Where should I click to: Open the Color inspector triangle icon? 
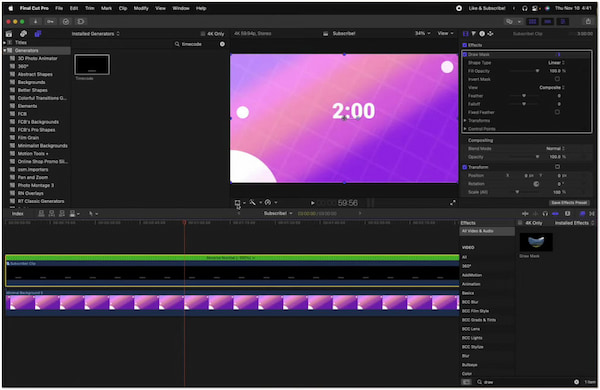[474, 34]
